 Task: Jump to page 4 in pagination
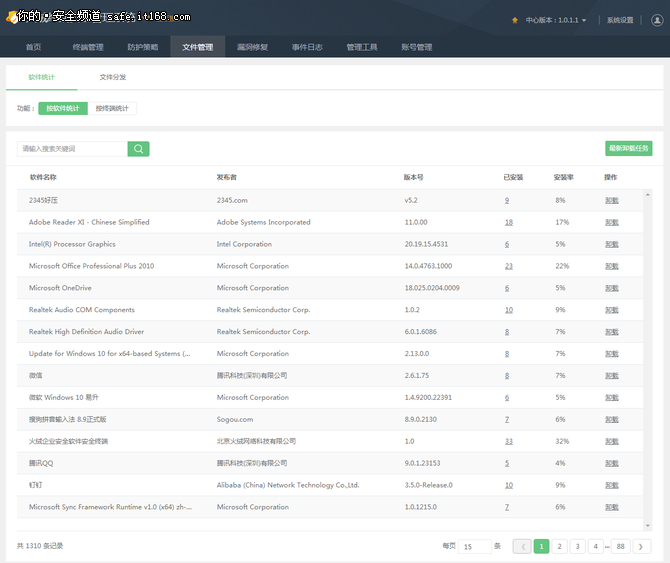coord(595,546)
